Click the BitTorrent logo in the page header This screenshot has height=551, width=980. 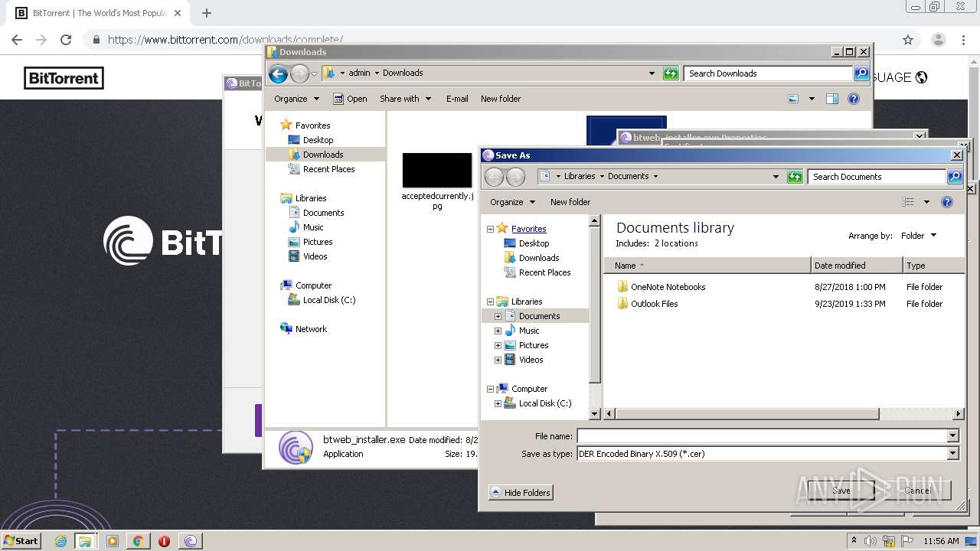(x=64, y=78)
